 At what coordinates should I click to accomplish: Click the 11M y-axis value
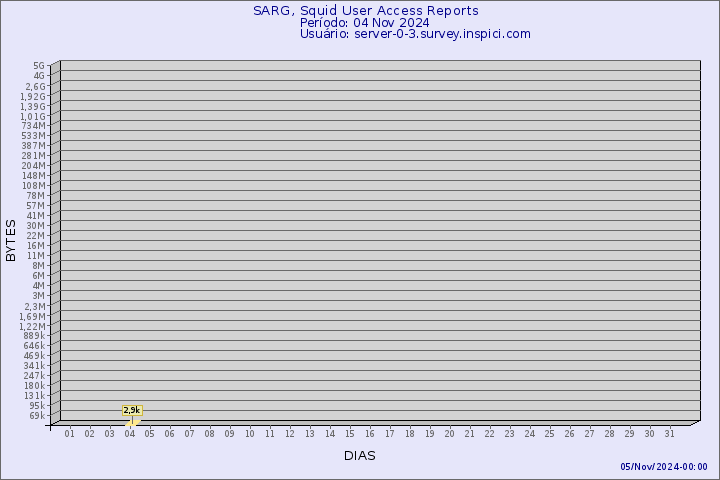point(36,255)
